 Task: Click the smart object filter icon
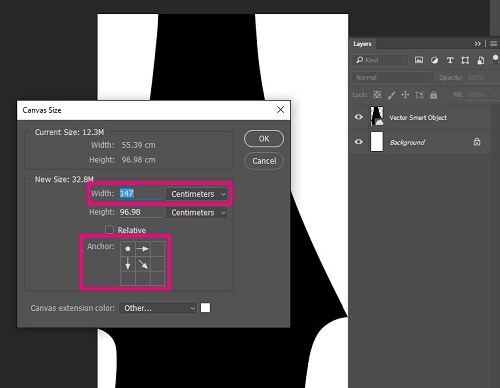(481, 60)
